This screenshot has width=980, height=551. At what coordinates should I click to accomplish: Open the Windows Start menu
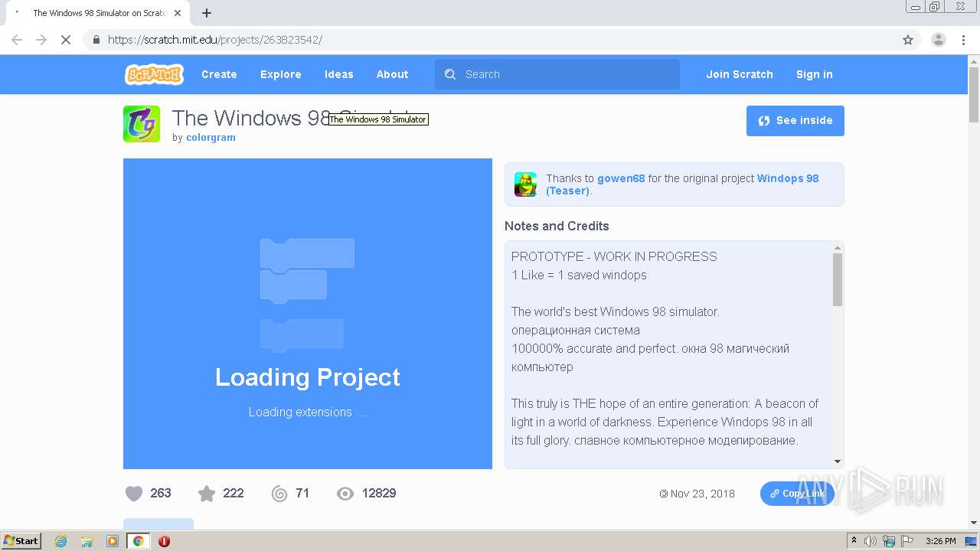click(21, 541)
